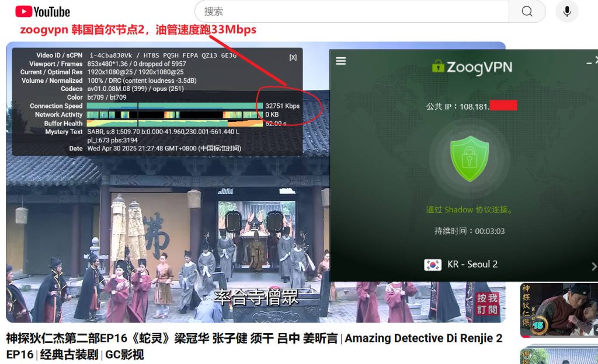Click the ZoogVPN padlock logo

coord(438,66)
